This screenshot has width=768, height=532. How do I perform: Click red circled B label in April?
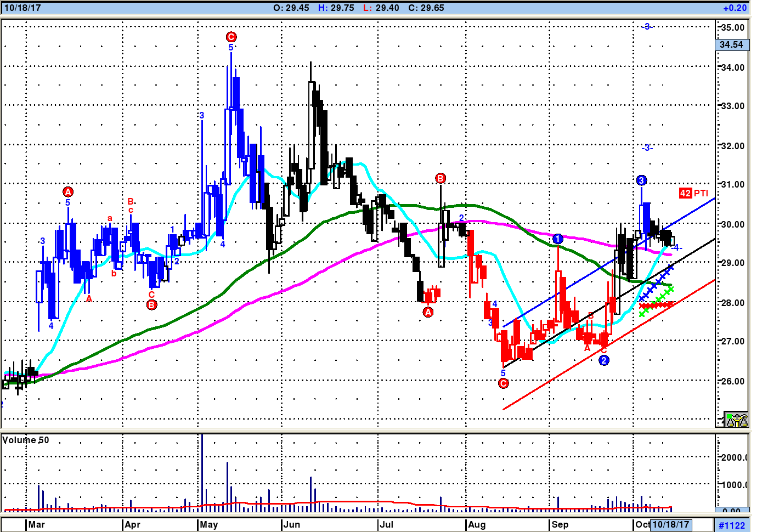pos(152,305)
